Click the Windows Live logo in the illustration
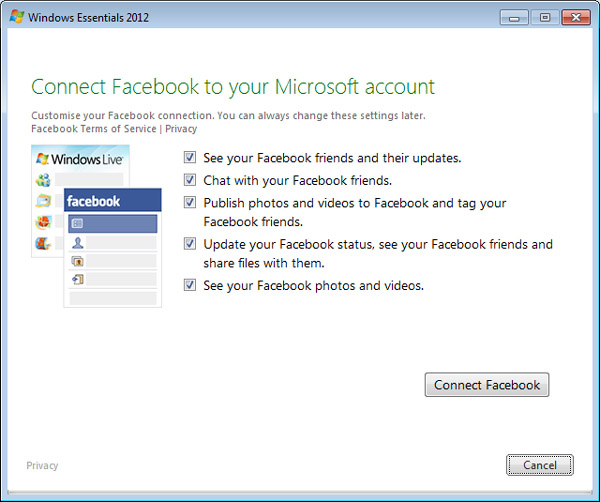This screenshot has width=600, height=502. tap(79, 159)
